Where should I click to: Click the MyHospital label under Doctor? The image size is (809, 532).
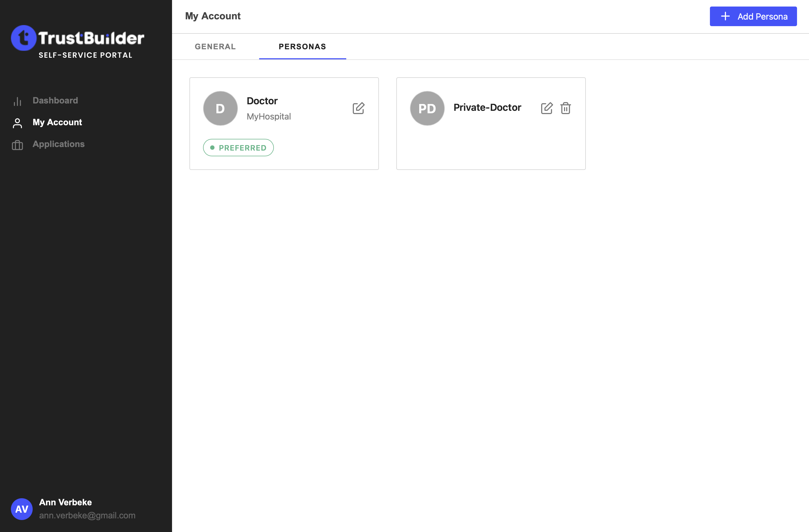pyautogui.click(x=269, y=116)
